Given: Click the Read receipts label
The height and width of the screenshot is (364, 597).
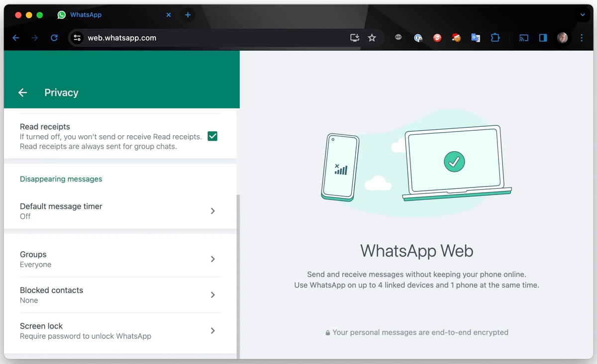Looking at the screenshot, I should 45,127.
